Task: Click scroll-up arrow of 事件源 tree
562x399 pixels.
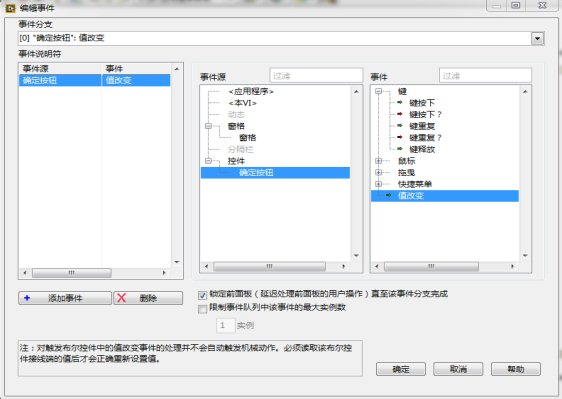Action: click(356, 92)
